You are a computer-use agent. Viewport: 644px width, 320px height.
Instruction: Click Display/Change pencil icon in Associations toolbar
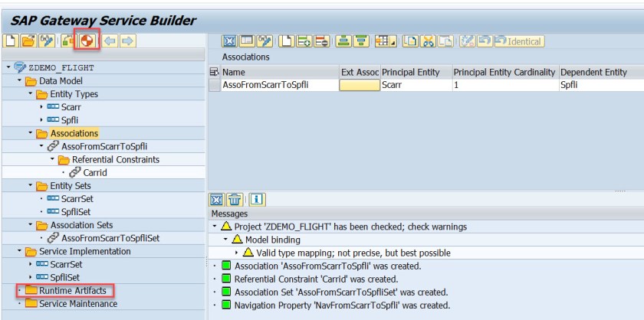265,41
